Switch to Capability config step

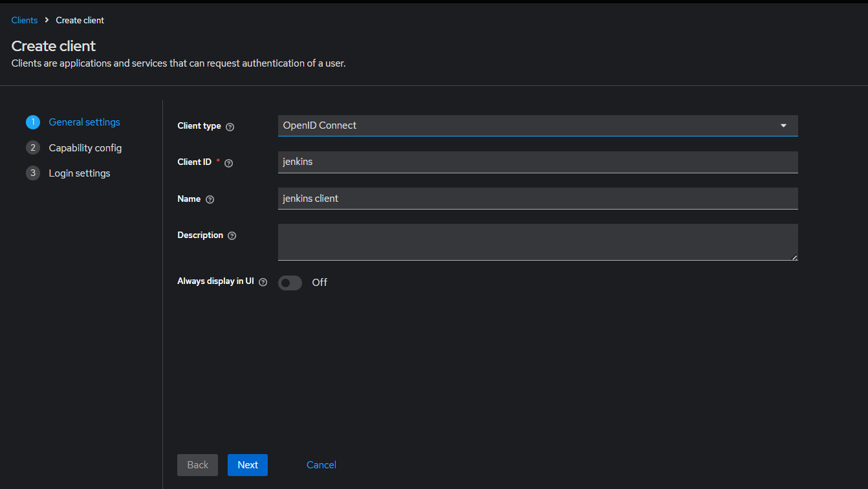click(85, 148)
